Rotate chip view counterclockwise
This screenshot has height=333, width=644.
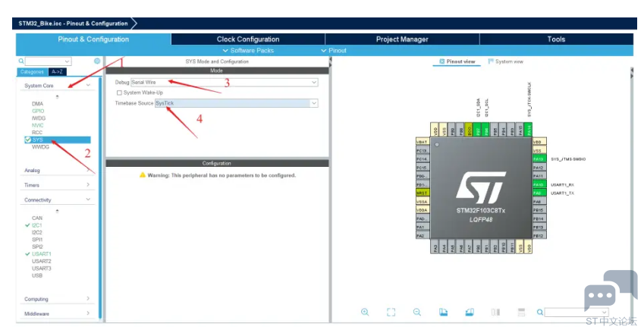(470, 312)
